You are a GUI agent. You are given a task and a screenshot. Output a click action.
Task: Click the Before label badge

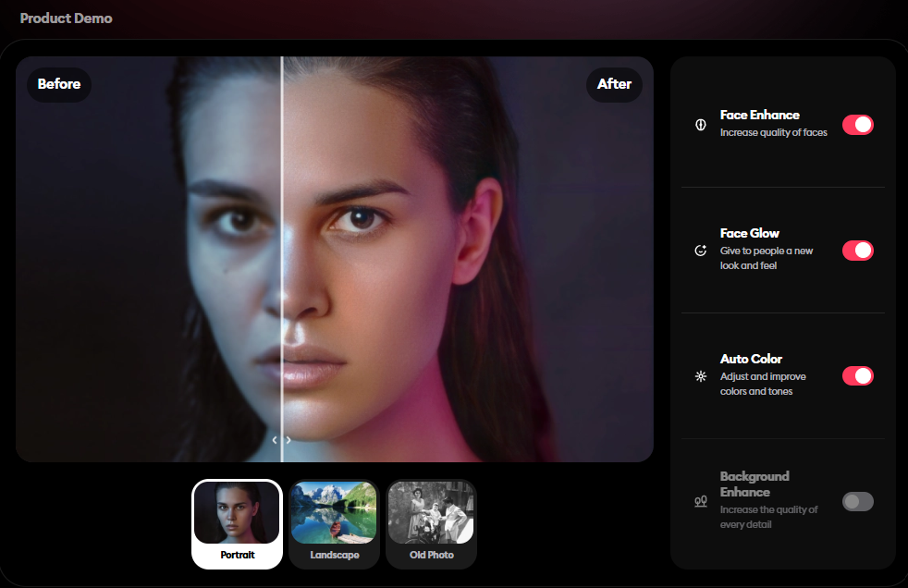click(x=59, y=84)
